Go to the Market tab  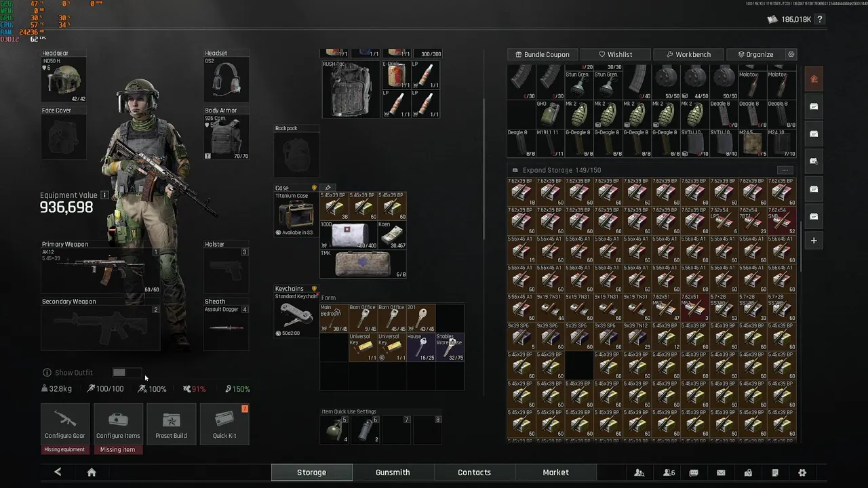(x=555, y=472)
